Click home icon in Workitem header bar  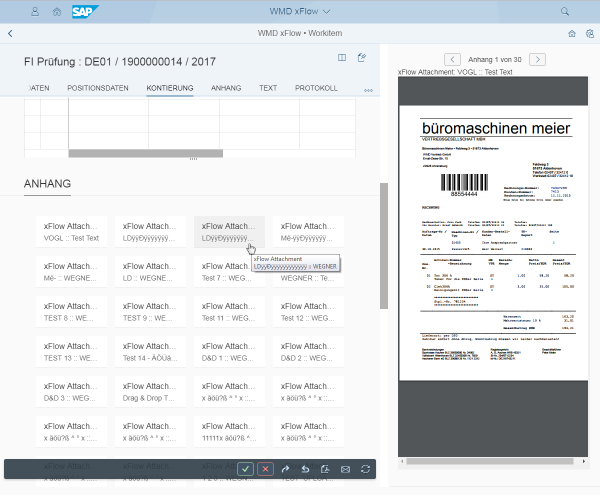point(572,34)
